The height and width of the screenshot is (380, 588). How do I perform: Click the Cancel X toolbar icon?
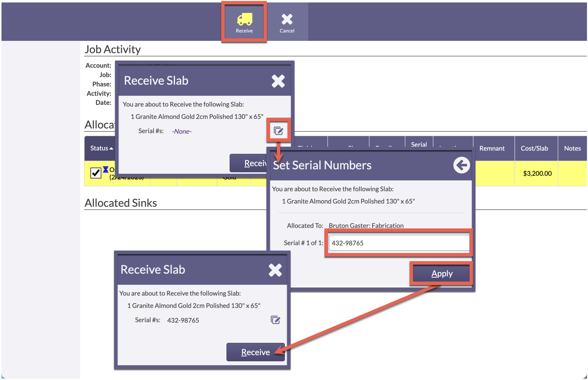tap(287, 20)
